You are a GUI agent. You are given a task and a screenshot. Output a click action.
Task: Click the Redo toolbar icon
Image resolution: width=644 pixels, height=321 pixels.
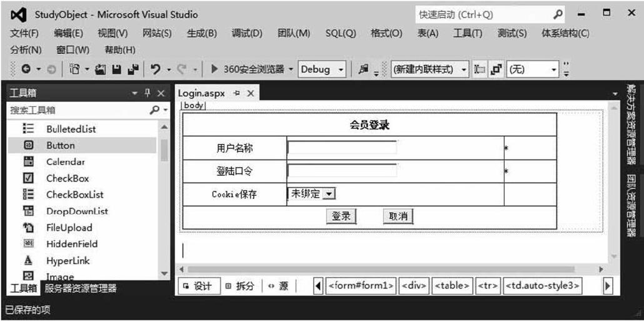click(x=181, y=69)
